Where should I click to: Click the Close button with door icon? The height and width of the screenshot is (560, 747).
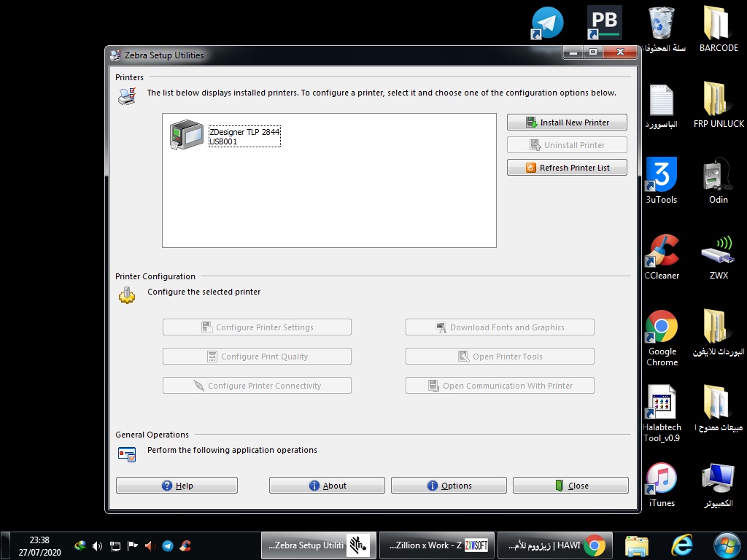(570, 485)
